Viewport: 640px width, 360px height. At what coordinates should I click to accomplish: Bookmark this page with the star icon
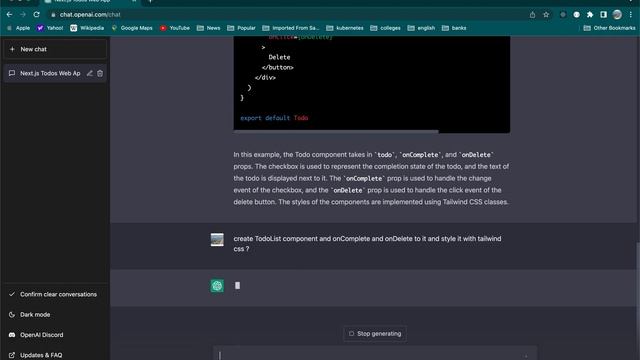(546, 15)
